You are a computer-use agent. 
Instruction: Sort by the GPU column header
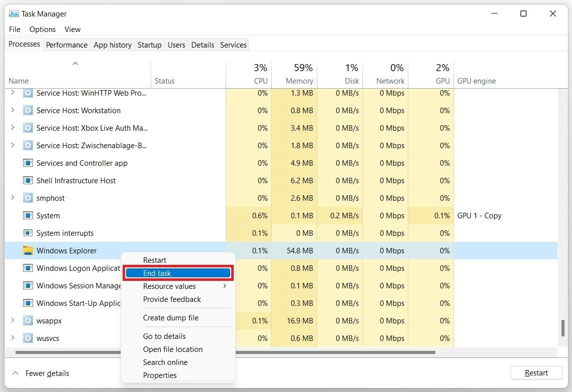431,75
